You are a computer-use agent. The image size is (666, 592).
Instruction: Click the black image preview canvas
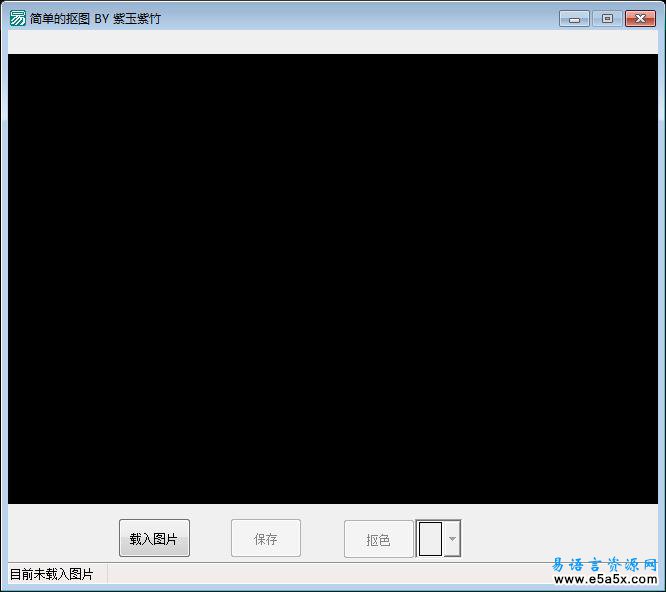[333, 279]
